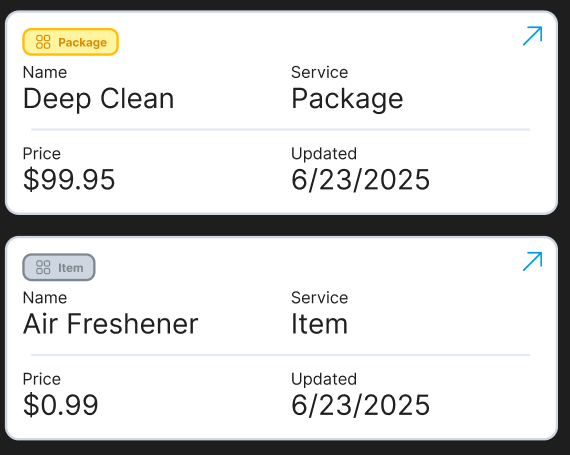Click the Package service value
This screenshot has width=570, height=455.
[x=347, y=99]
